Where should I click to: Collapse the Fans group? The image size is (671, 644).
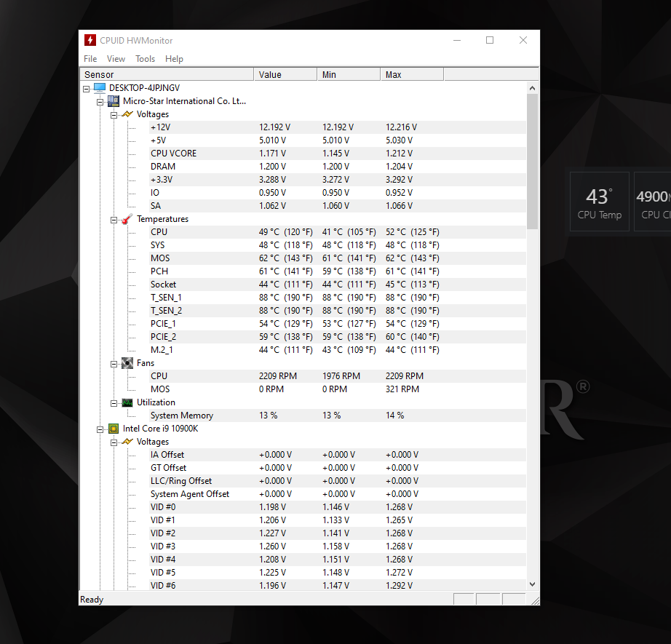coord(114,364)
